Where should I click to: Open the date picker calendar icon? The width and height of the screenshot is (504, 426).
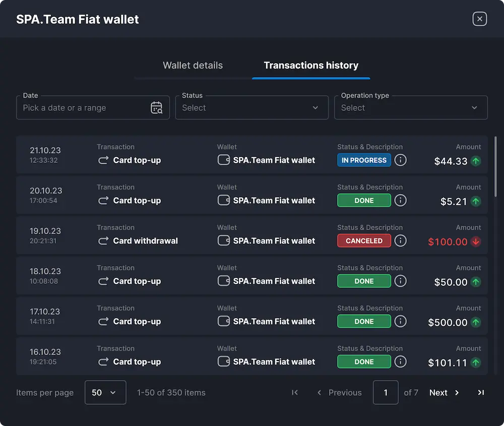tap(156, 107)
